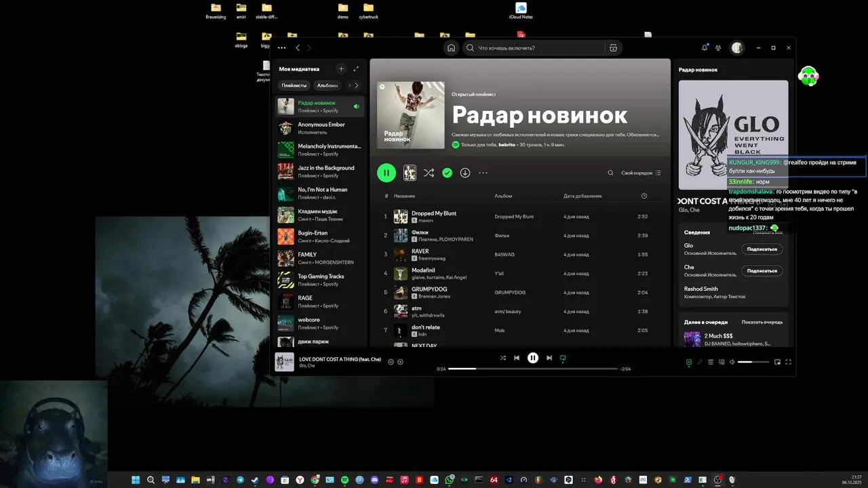Open Telegram from the taskbar
This screenshot has width=868, height=488.
tap(240, 480)
